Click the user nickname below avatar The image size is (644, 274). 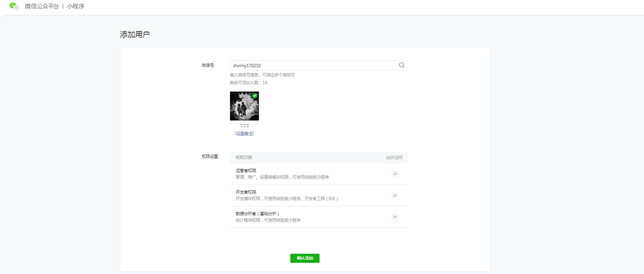coord(244,126)
